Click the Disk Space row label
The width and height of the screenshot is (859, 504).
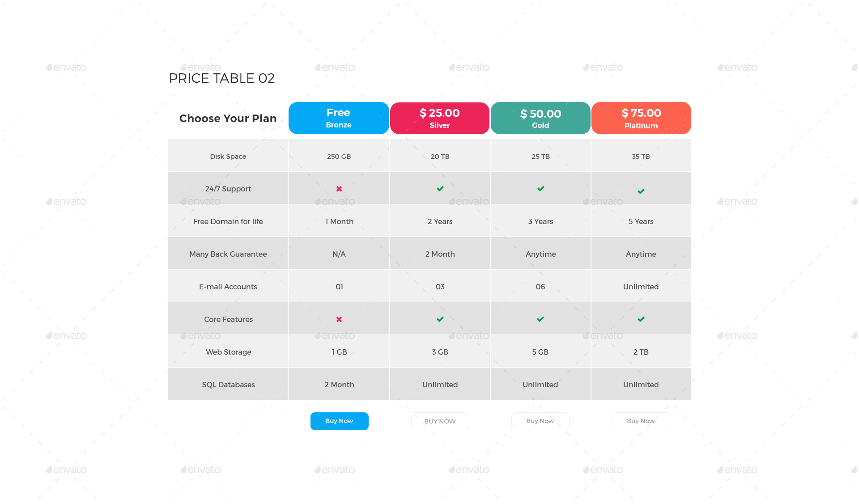tap(228, 157)
